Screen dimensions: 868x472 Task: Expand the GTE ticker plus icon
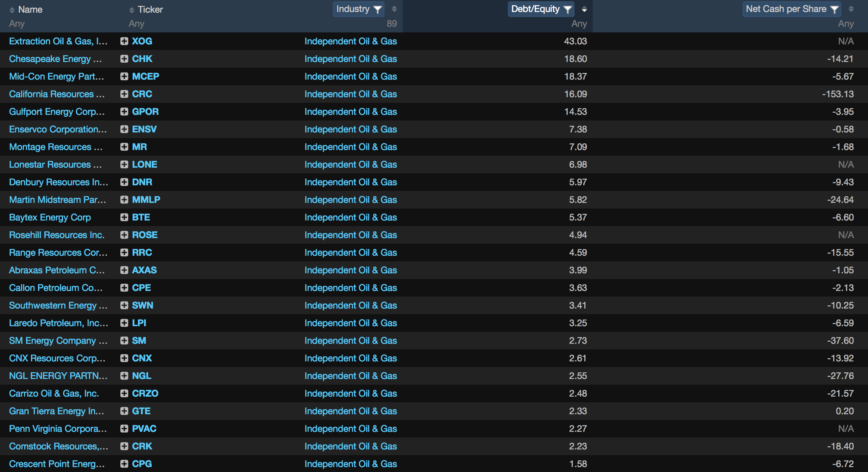124,411
